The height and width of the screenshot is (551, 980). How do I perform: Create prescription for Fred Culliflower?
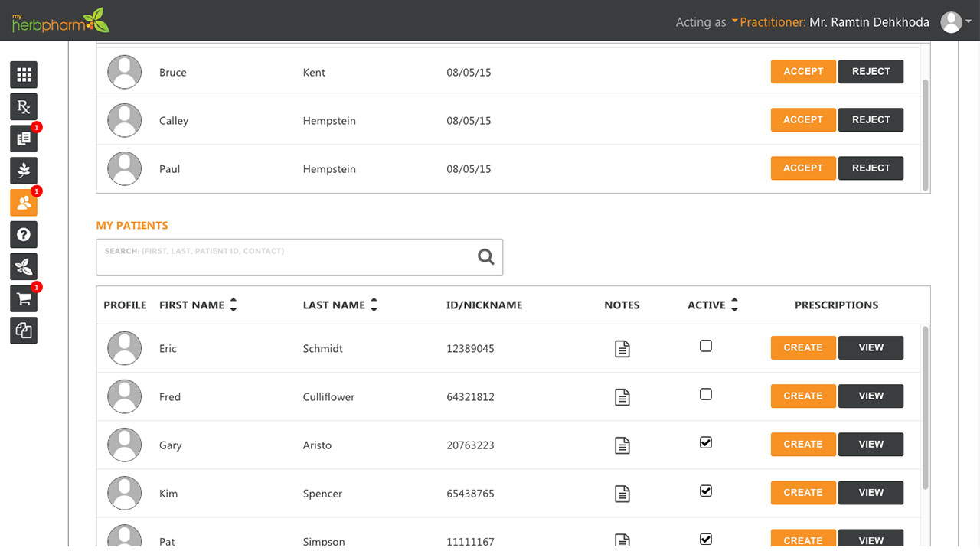click(803, 396)
